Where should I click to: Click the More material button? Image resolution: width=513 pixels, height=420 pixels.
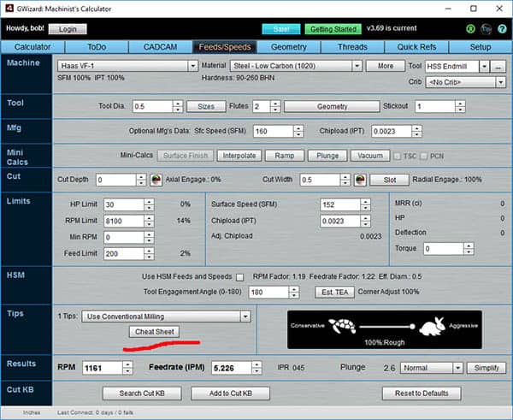(386, 66)
